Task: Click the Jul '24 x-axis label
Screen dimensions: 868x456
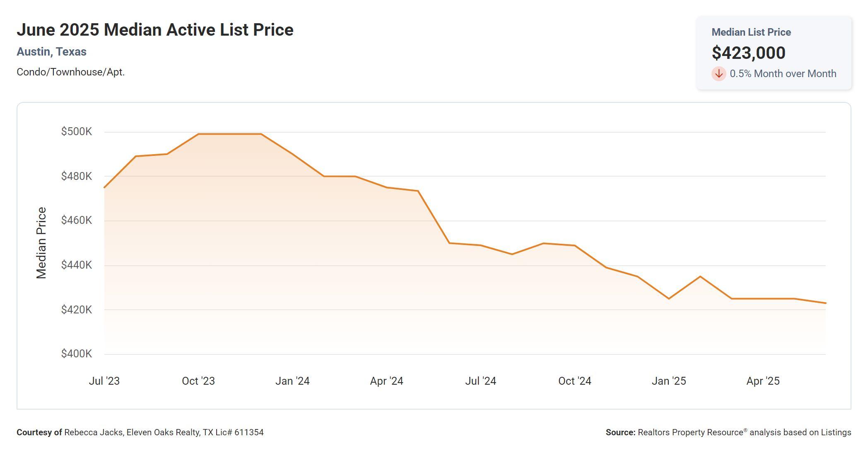Action: 480,381
